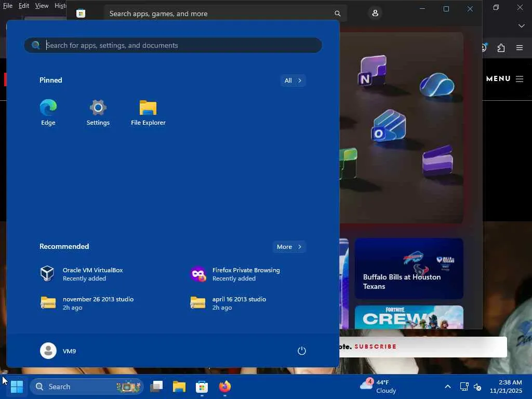
Task: Open the View menu in Firefox
Action: click(42, 6)
